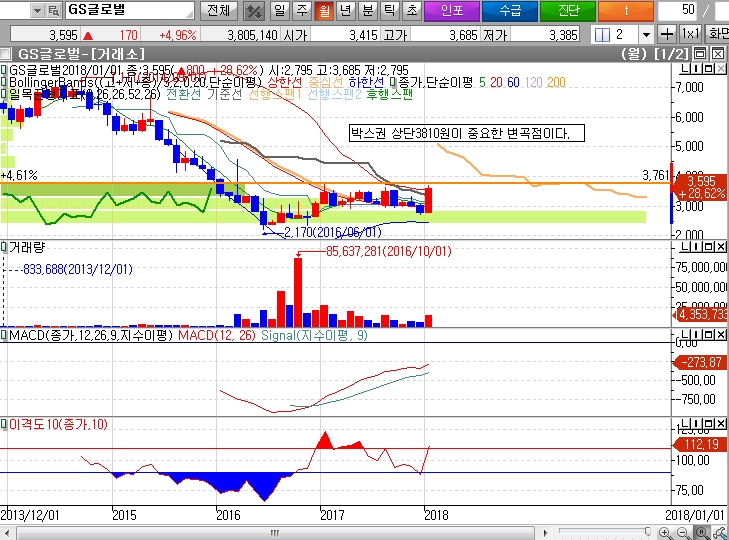Open the blue 수급 tab
The width and height of the screenshot is (729, 540).
(x=509, y=11)
